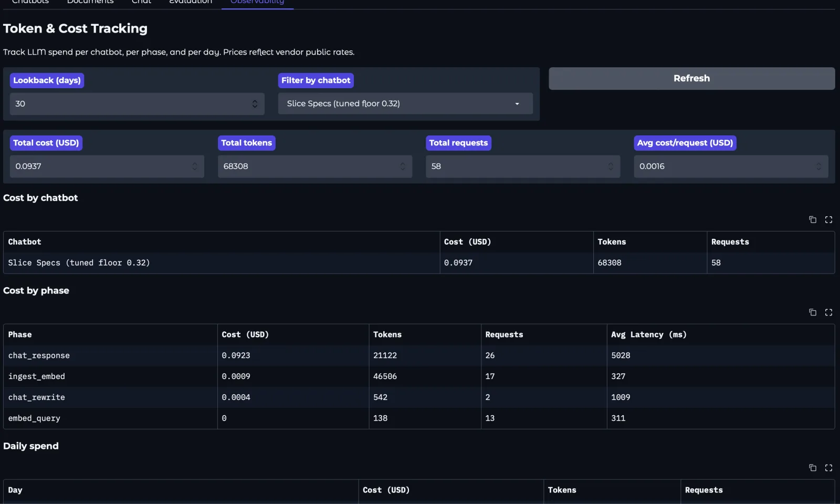Copy the Daily spend table
Image resolution: width=840 pixels, height=504 pixels.
tap(813, 468)
